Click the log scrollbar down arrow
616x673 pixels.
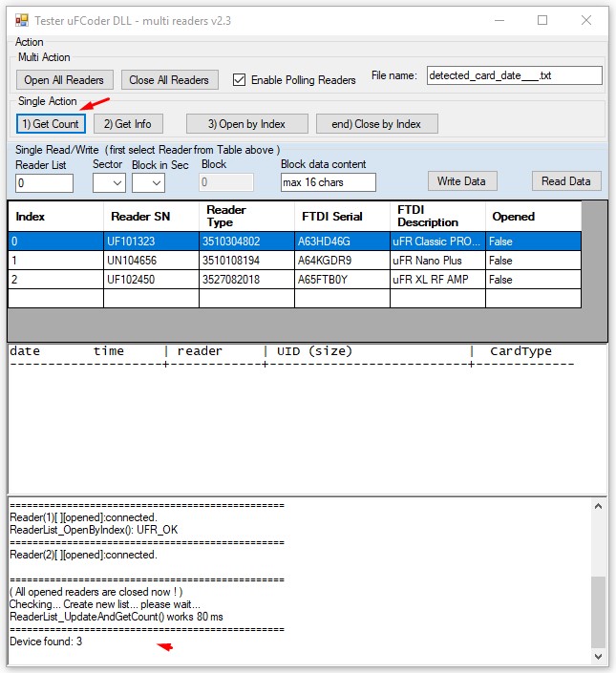(x=598, y=656)
